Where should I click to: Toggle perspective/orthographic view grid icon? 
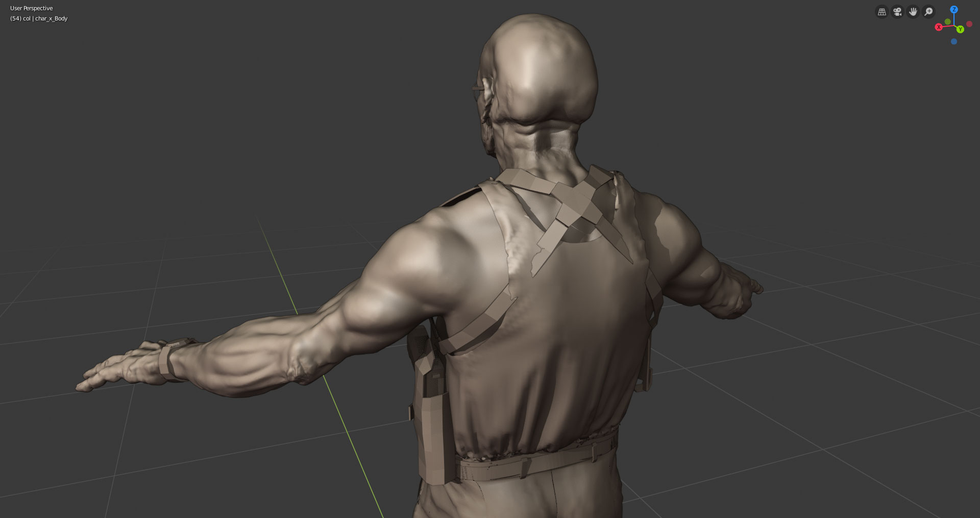click(x=881, y=11)
